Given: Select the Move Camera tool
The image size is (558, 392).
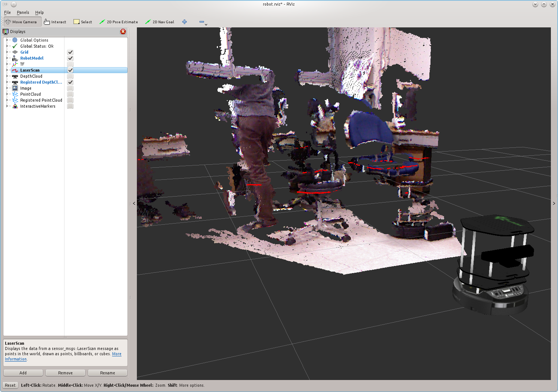Looking at the screenshot, I should click(21, 22).
